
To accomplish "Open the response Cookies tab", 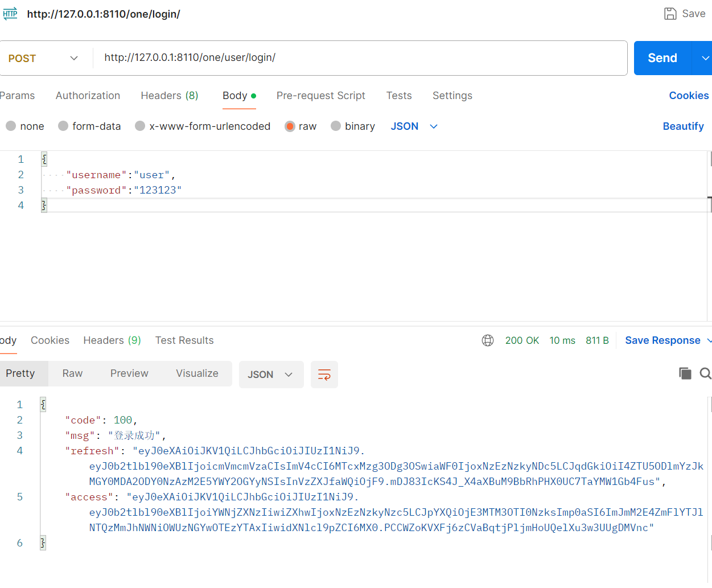I will click(50, 340).
